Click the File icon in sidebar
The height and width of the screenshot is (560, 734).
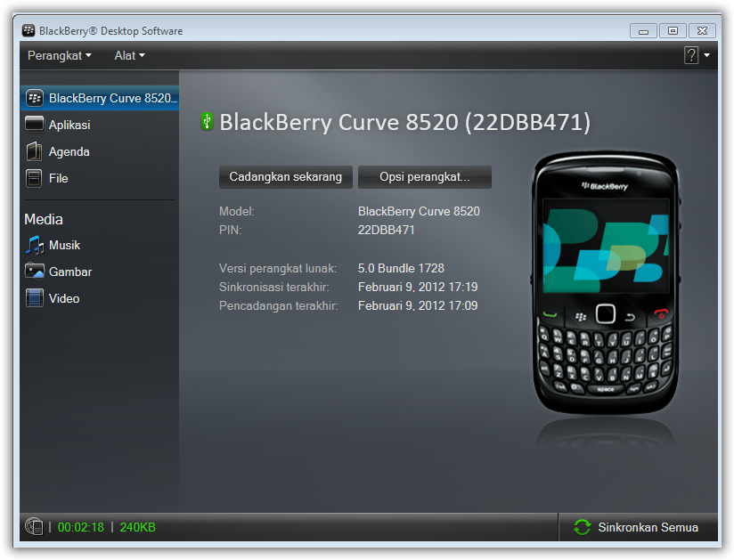[x=34, y=178]
